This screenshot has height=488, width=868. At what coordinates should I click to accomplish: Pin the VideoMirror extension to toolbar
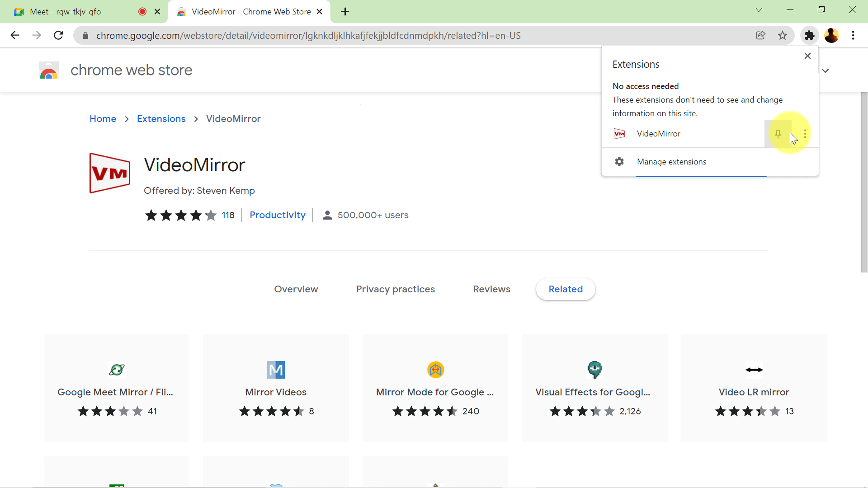(778, 134)
